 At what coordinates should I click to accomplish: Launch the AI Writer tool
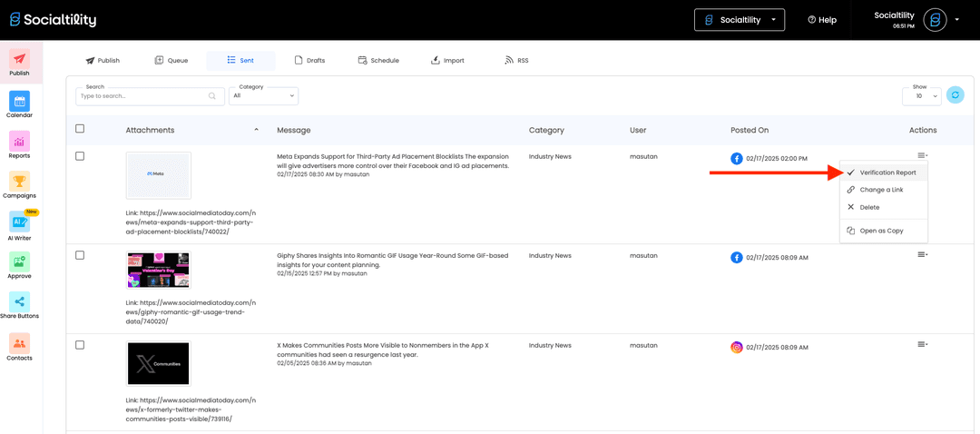[19, 223]
